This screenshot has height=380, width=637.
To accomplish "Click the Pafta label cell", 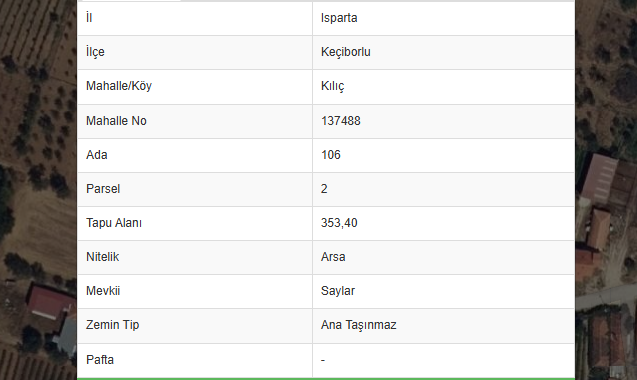I will coord(195,360).
